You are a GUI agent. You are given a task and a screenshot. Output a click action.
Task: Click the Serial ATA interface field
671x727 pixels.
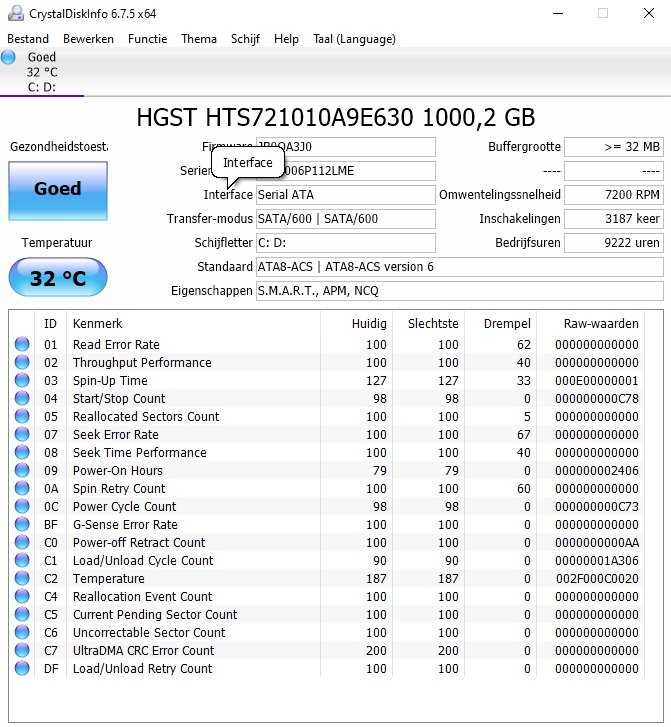tap(346, 195)
